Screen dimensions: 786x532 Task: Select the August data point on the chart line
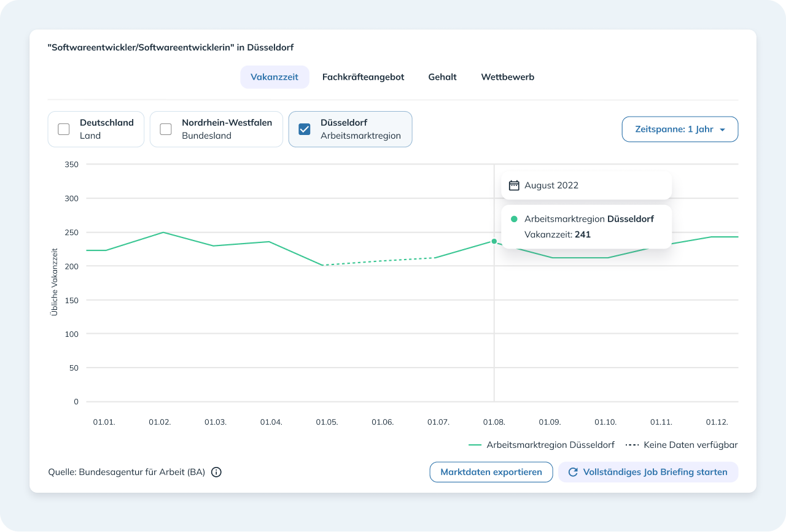pyautogui.click(x=494, y=241)
